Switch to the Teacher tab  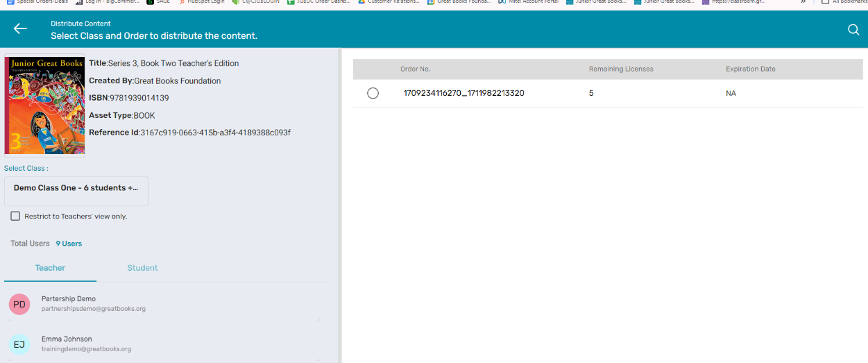pyautogui.click(x=50, y=268)
